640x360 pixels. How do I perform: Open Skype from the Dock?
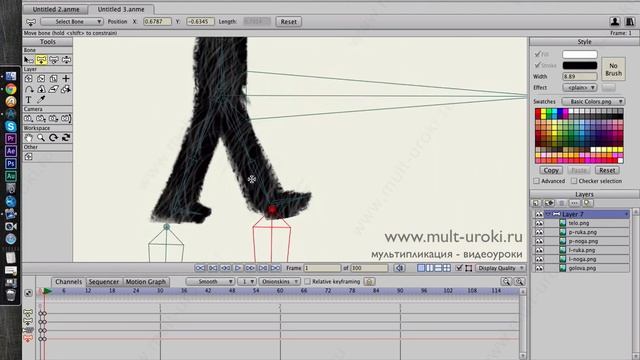point(11,126)
